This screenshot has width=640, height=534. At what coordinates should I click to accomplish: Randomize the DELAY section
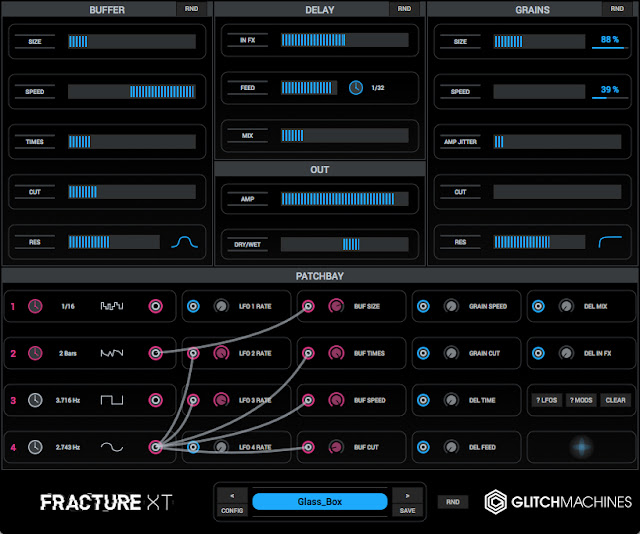click(404, 9)
